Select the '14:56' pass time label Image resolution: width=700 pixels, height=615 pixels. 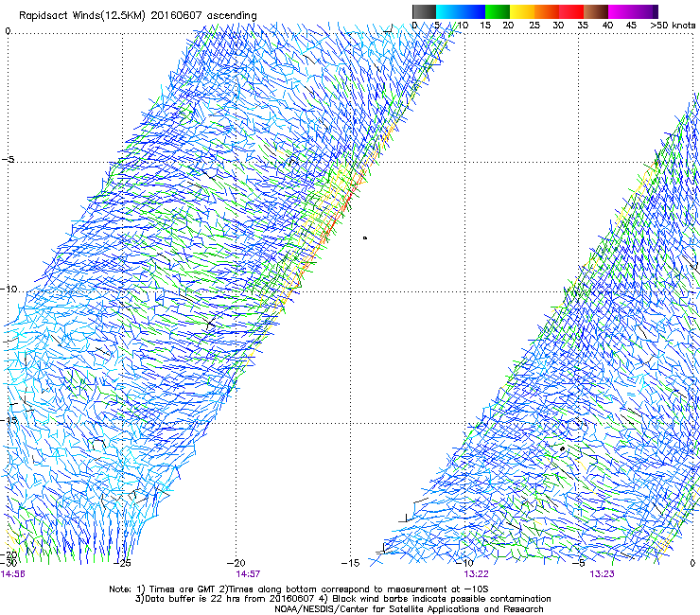13,574
